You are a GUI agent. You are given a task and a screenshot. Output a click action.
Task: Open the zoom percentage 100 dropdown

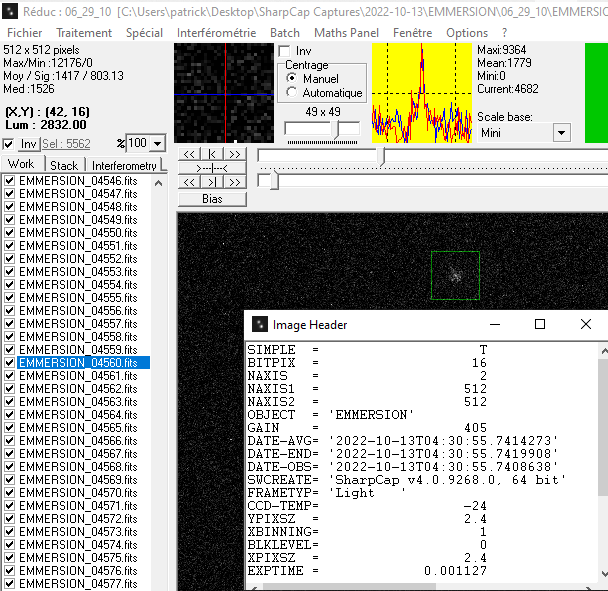[x=158, y=143]
